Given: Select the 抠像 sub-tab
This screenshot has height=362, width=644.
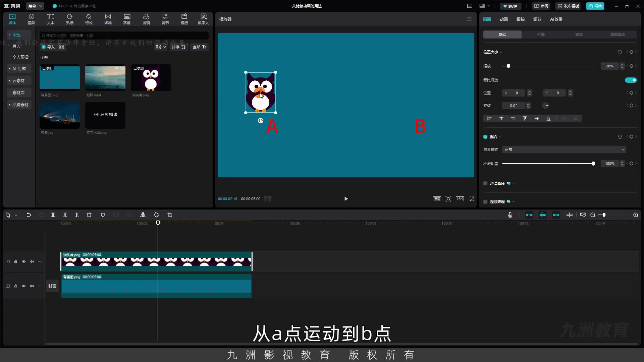Looking at the screenshot, I should (541, 35).
